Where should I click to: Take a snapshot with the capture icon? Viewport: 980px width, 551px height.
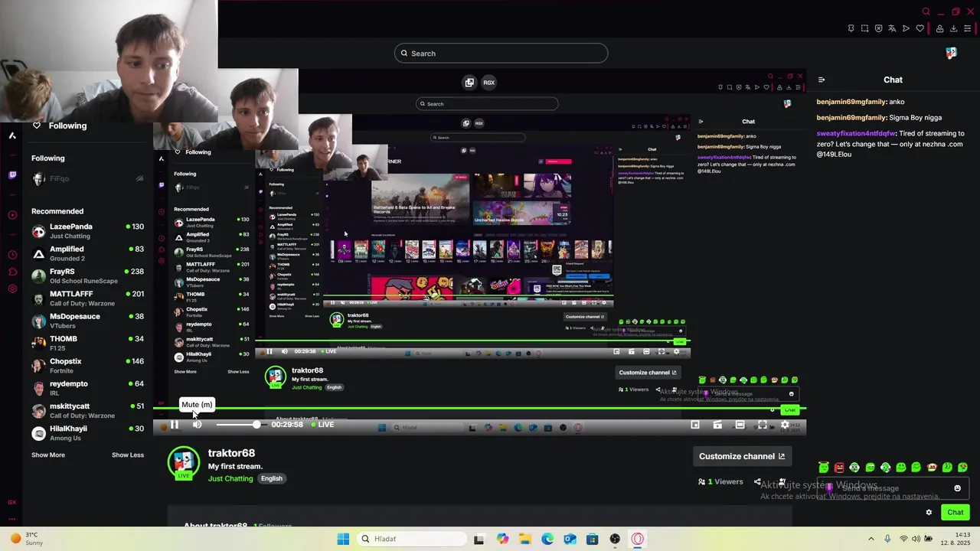pyautogui.click(x=865, y=29)
